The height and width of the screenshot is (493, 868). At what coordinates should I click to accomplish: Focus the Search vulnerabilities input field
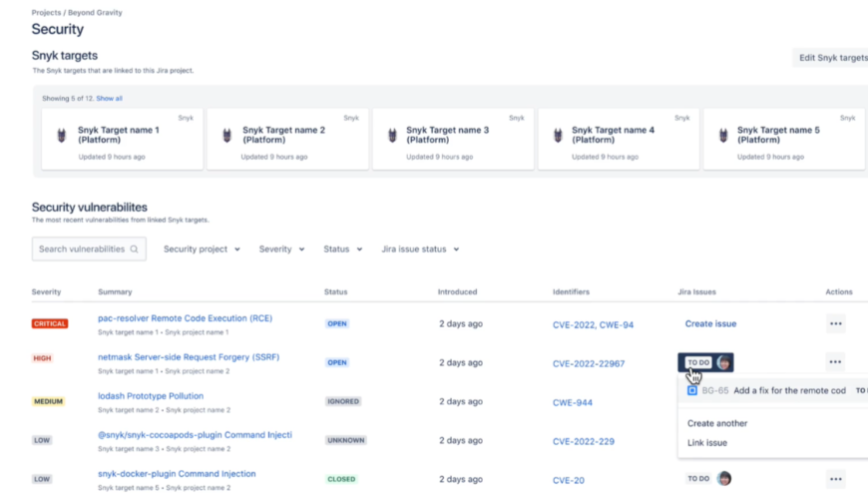click(x=82, y=249)
